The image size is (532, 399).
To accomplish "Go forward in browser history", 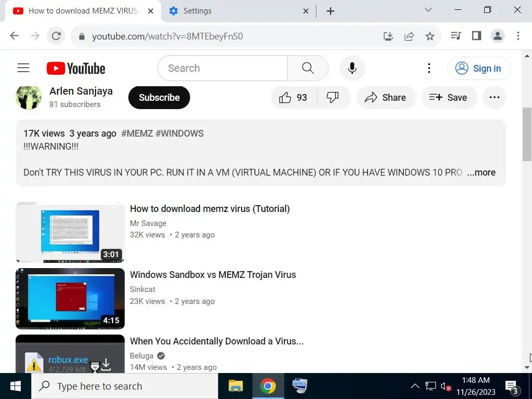I will tap(35, 36).
